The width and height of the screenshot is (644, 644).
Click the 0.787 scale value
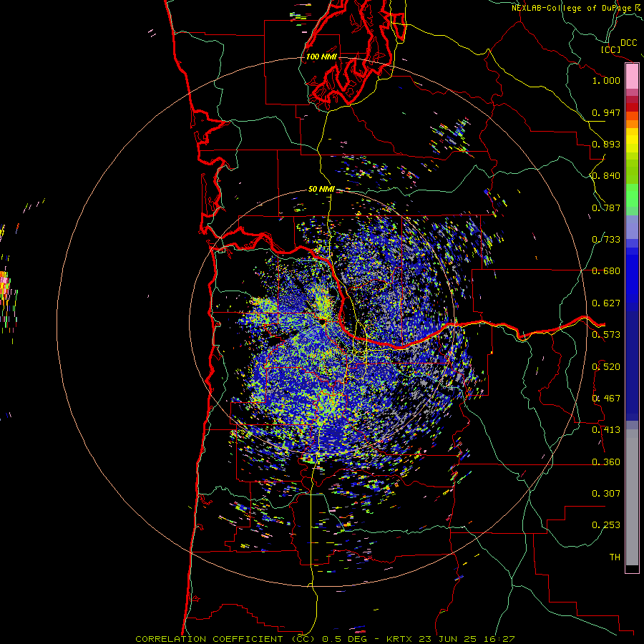[x=606, y=208]
